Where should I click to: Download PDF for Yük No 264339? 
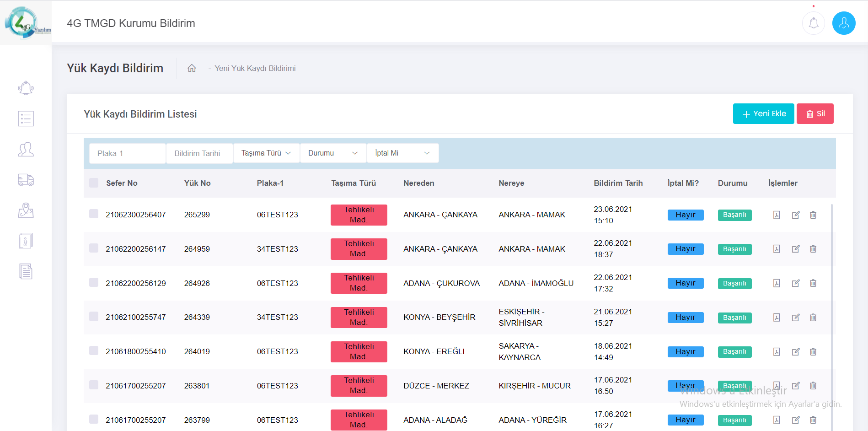click(x=777, y=318)
